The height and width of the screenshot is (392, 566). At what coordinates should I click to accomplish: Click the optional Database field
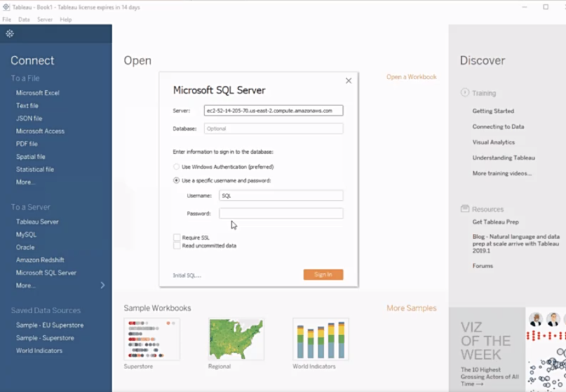(273, 128)
